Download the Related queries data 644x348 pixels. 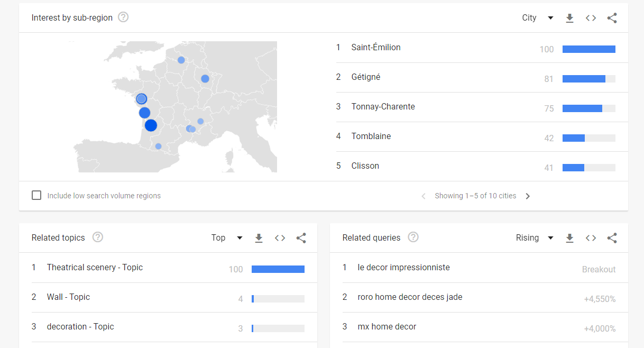pos(569,238)
